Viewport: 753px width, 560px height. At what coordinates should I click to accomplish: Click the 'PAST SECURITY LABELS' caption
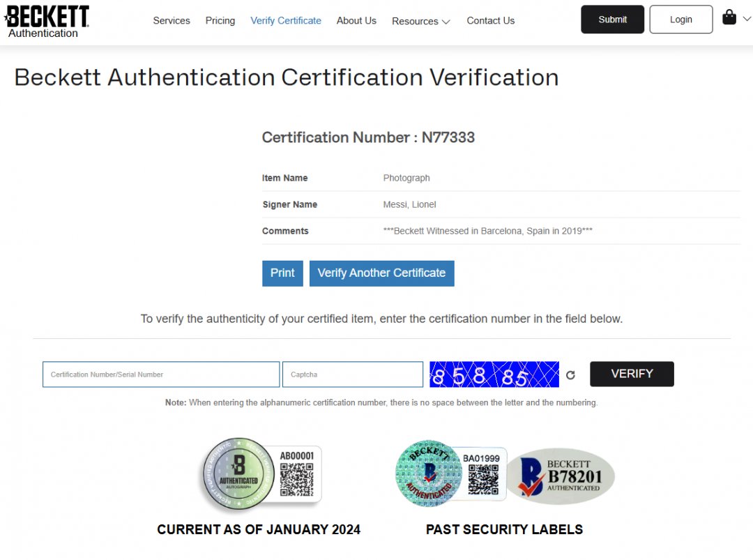click(504, 529)
